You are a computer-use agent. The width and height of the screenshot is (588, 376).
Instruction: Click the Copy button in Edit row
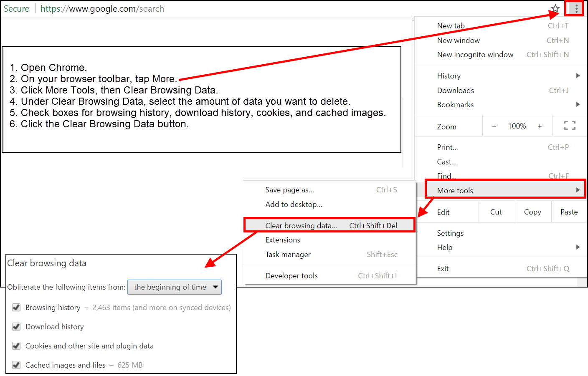[x=532, y=212]
